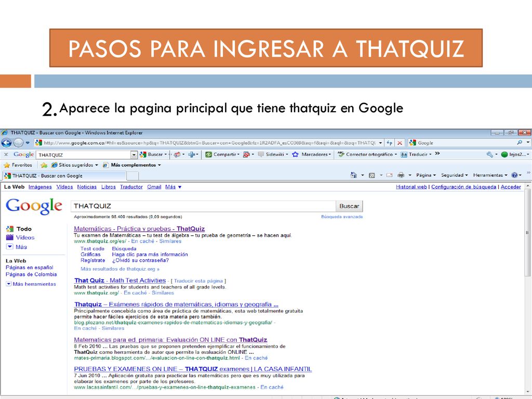Open the recent pages dropdown beside Forward

28,143
